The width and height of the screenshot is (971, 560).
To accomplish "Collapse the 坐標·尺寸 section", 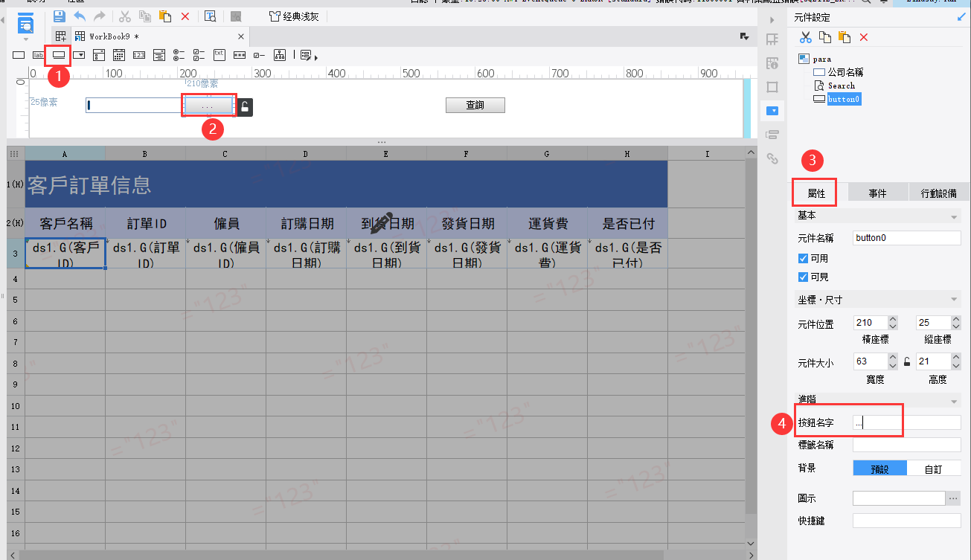I will 954,300.
